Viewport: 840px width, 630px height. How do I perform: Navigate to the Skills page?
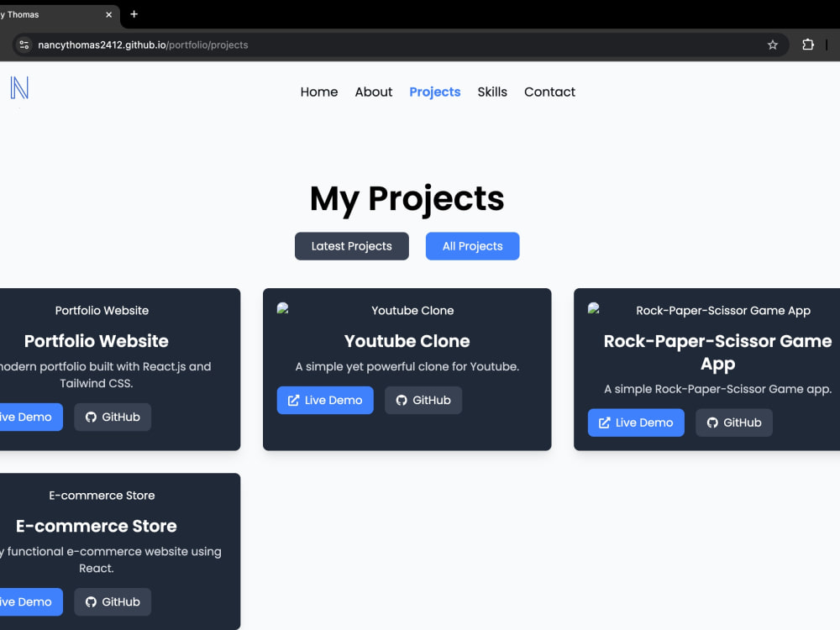(x=492, y=92)
